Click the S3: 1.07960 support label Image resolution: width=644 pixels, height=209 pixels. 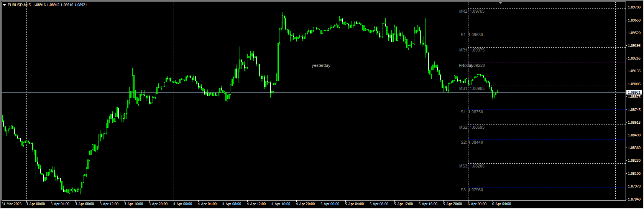coord(472,190)
